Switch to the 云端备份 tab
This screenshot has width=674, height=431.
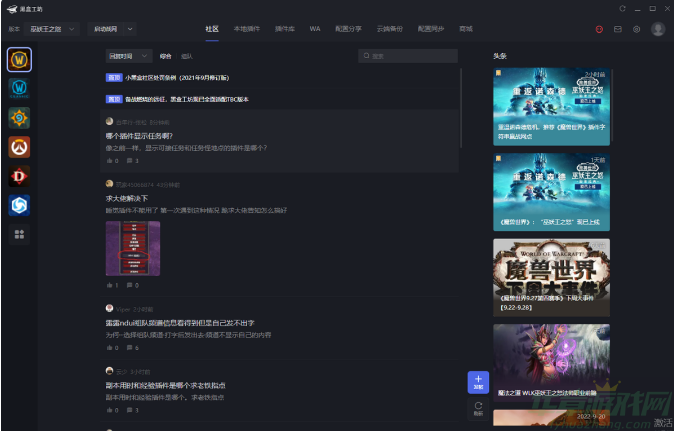pos(390,29)
